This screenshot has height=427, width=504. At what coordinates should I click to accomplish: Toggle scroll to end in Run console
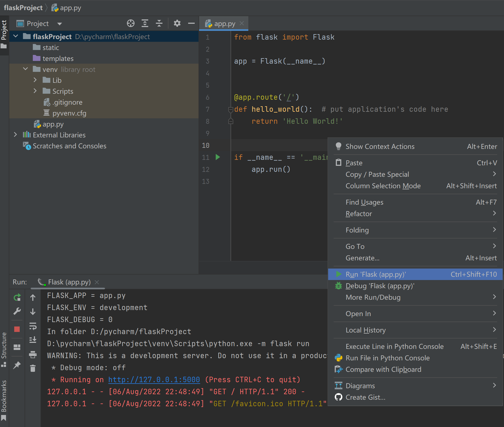(x=33, y=340)
